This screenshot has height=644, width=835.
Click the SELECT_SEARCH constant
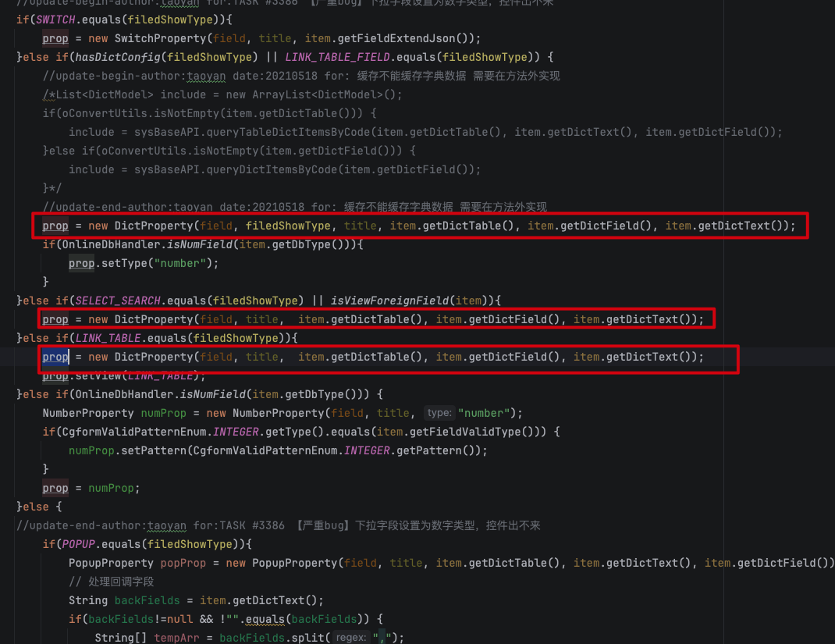[x=118, y=301]
